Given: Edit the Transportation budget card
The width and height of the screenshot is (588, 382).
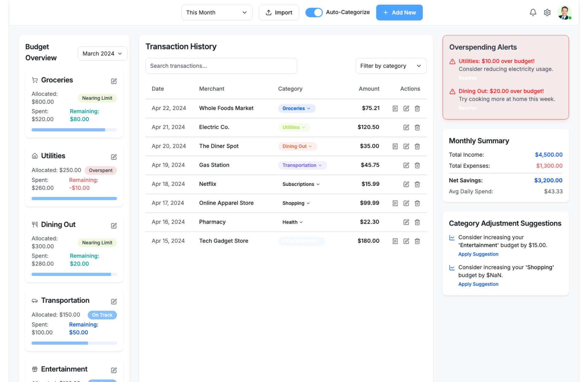Looking at the screenshot, I should (114, 301).
